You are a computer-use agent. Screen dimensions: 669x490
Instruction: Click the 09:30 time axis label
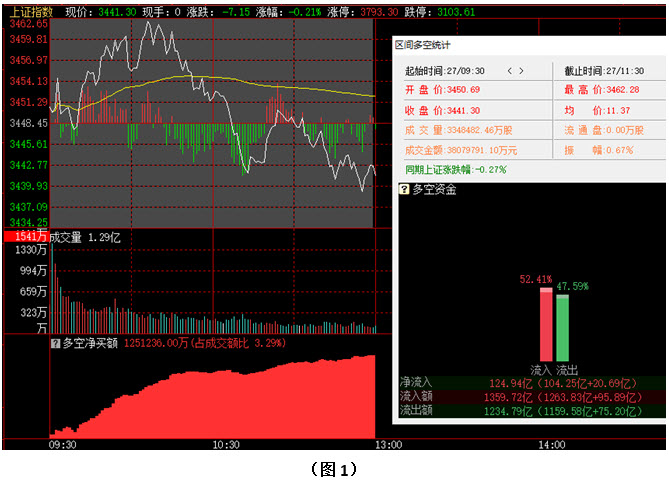[62, 445]
